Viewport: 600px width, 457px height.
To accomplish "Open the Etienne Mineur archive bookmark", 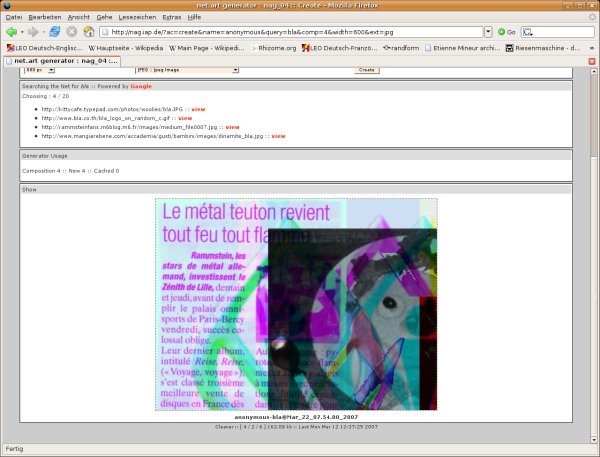I will point(463,48).
